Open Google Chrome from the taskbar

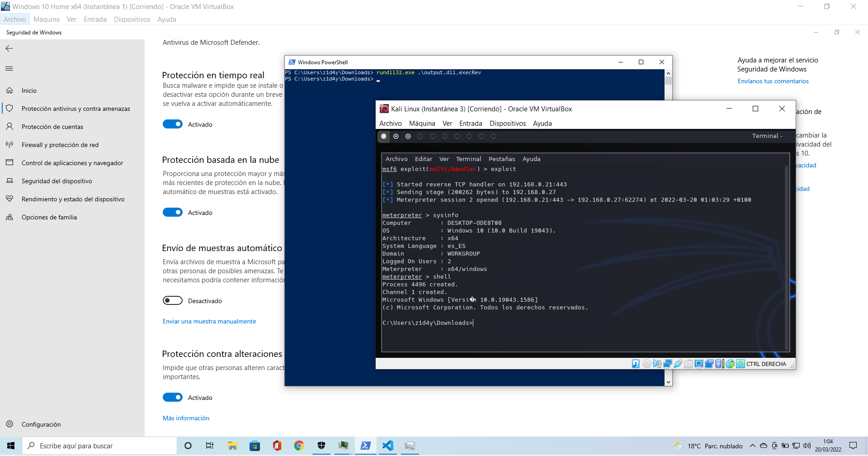click(x=299, y=446)
